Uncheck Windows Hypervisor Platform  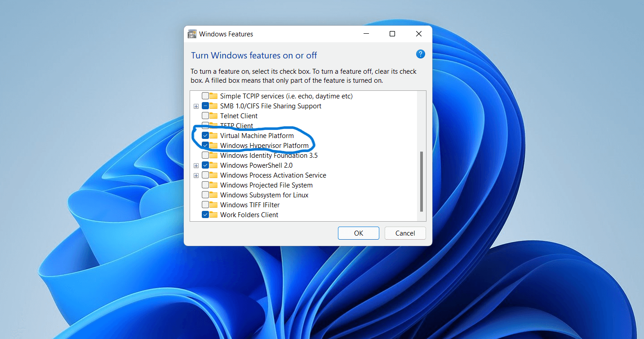[x=206, y=145]
